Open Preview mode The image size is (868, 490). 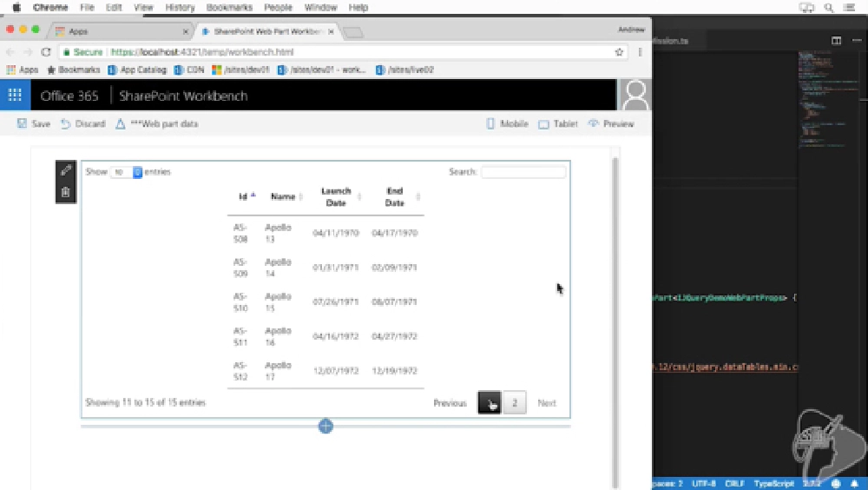[611, 123]
